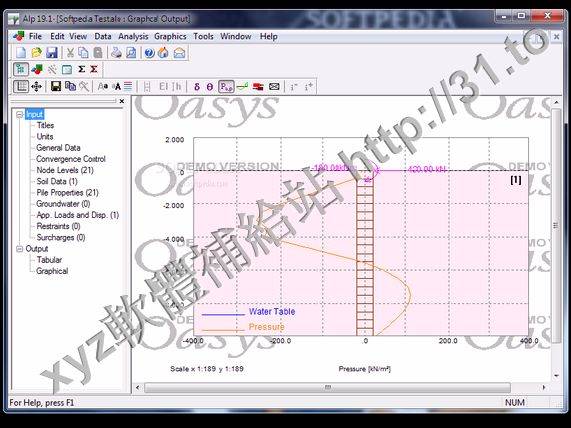Toggle the Gateway tree icon
The height and width of the screenshot is (428, 571).
pyautogui.click(x=21, y=69)
